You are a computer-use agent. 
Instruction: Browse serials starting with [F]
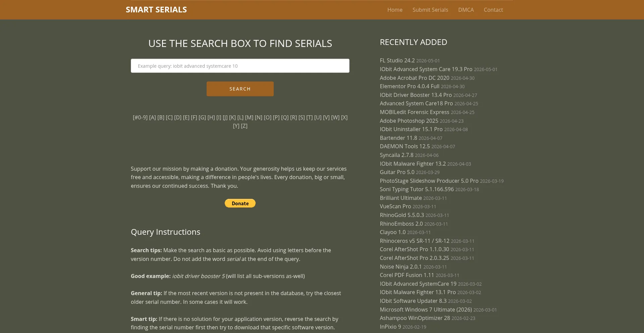(194, 117)
